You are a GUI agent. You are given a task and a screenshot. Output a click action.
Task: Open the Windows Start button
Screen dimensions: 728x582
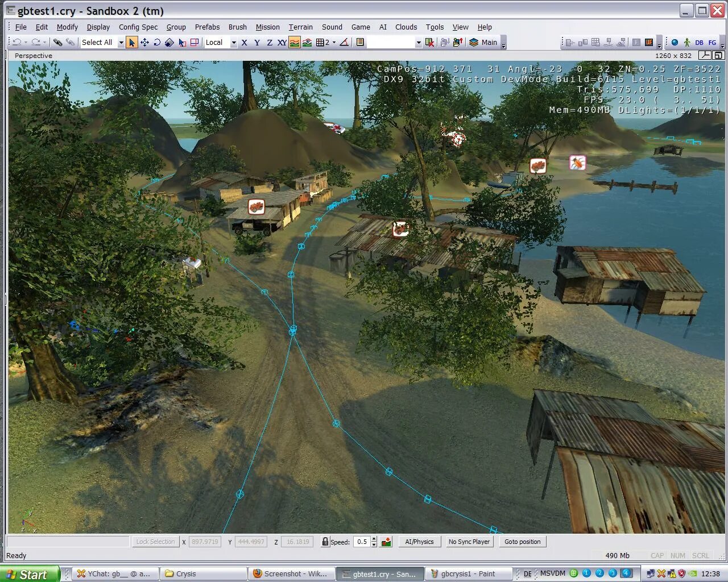30,574
